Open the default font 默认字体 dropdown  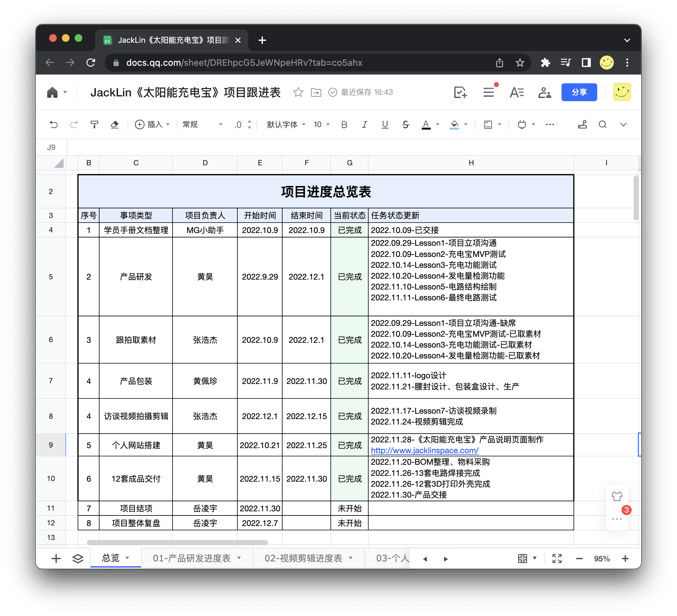[x=286, y=124]
